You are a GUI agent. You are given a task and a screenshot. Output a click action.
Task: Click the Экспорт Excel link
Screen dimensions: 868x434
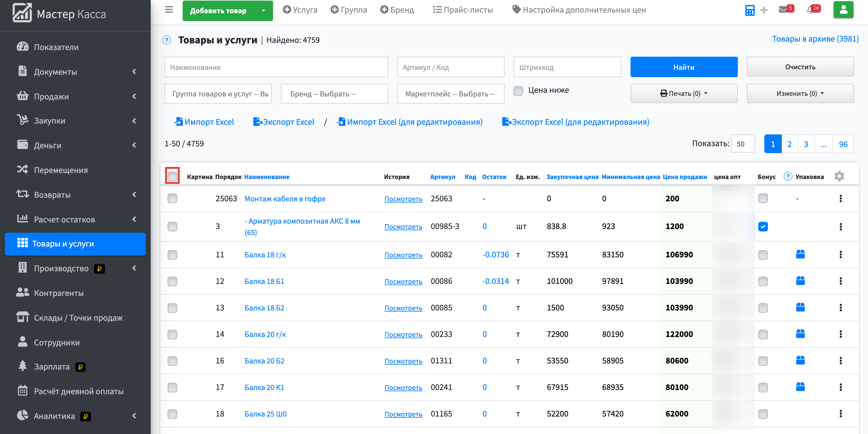pyautogui.click(x=283, y=122)
